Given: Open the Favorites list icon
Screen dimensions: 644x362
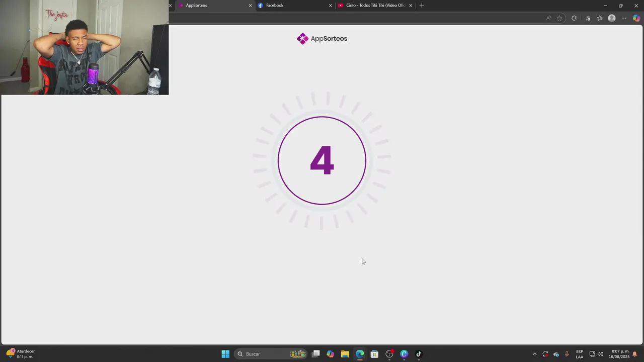Looking at the screenshot, I should 600,18.
